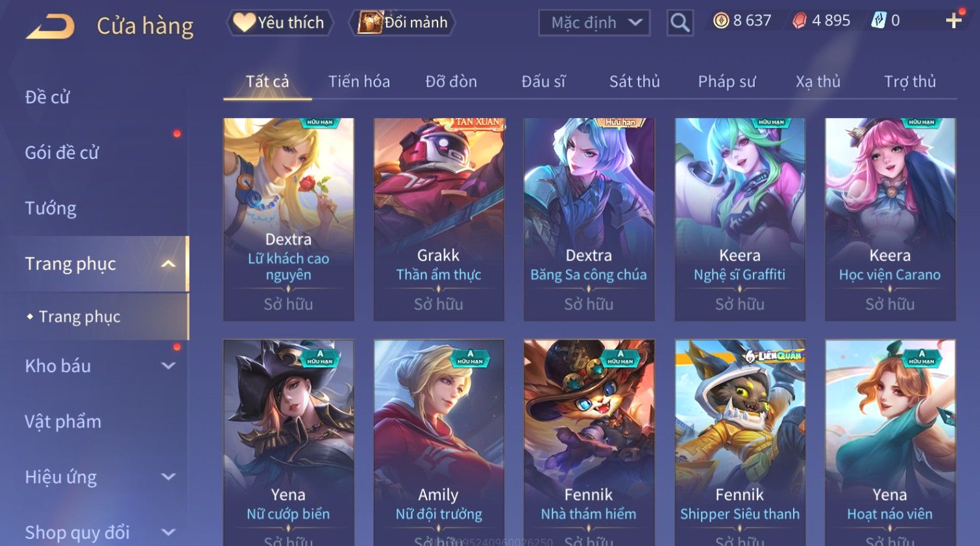This screenshot has height=546, width=980.
Task: Click the gold coin currency icon
Action: 721,21
